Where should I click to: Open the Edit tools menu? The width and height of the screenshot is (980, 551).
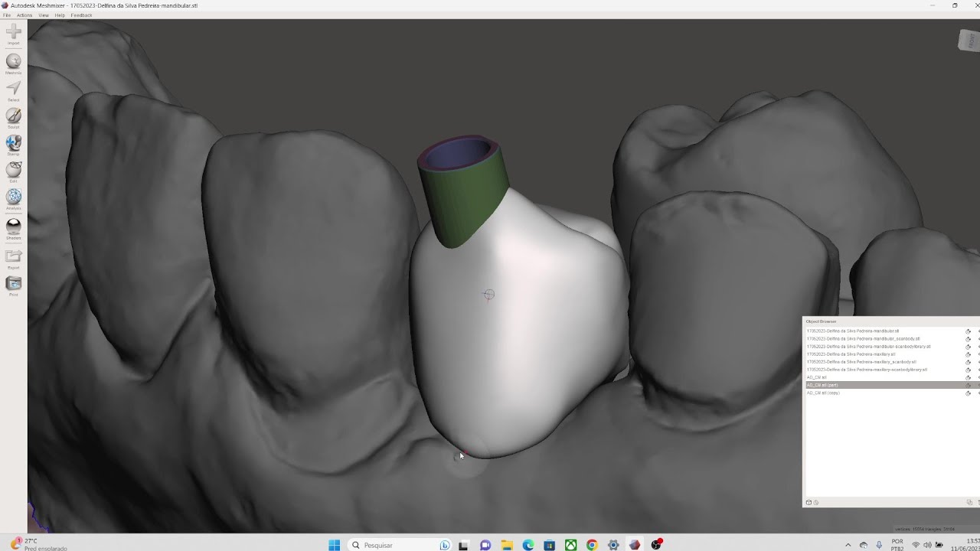[14, 171]
